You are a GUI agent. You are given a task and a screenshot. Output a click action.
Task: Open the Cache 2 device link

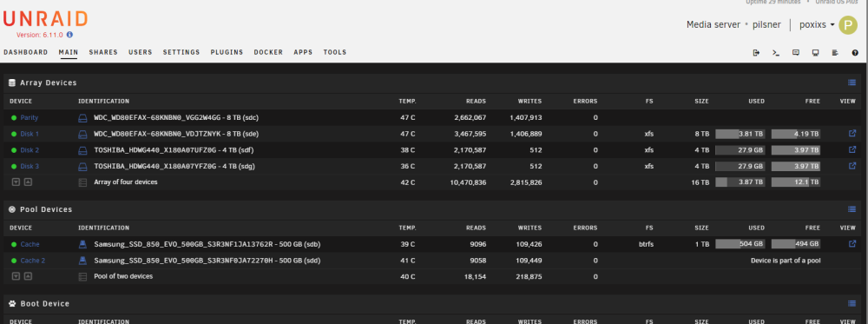pyautogui.click(x=33, y=261)
